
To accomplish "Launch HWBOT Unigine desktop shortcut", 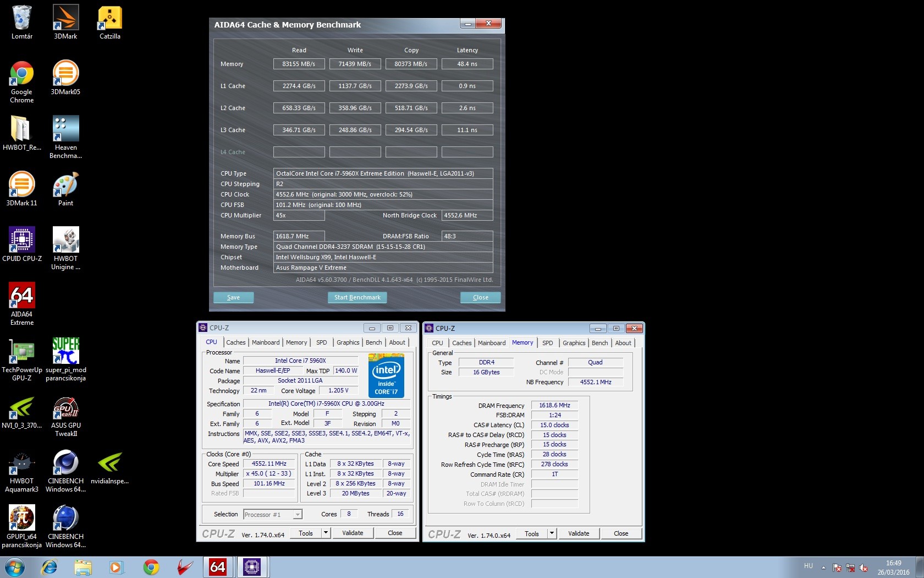I will (x=65, y=248).
